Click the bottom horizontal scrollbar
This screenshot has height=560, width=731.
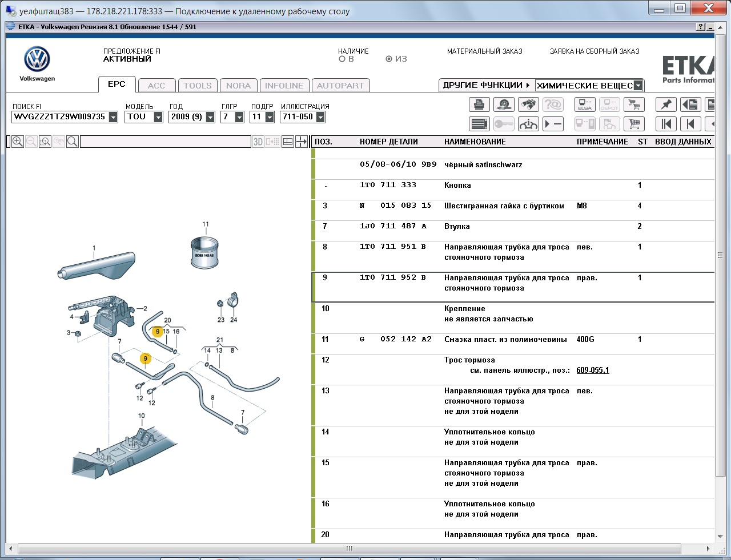click(350, 549)
